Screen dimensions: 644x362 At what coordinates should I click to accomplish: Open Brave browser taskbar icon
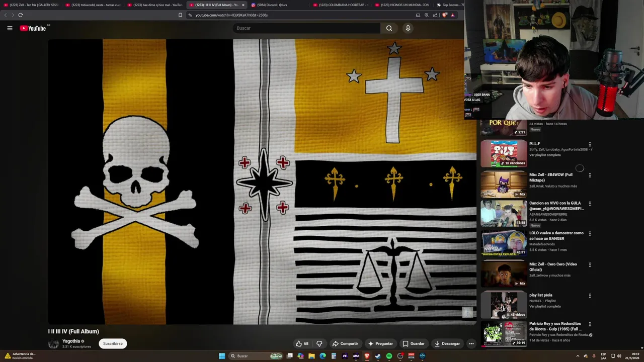tap(367, 356)
